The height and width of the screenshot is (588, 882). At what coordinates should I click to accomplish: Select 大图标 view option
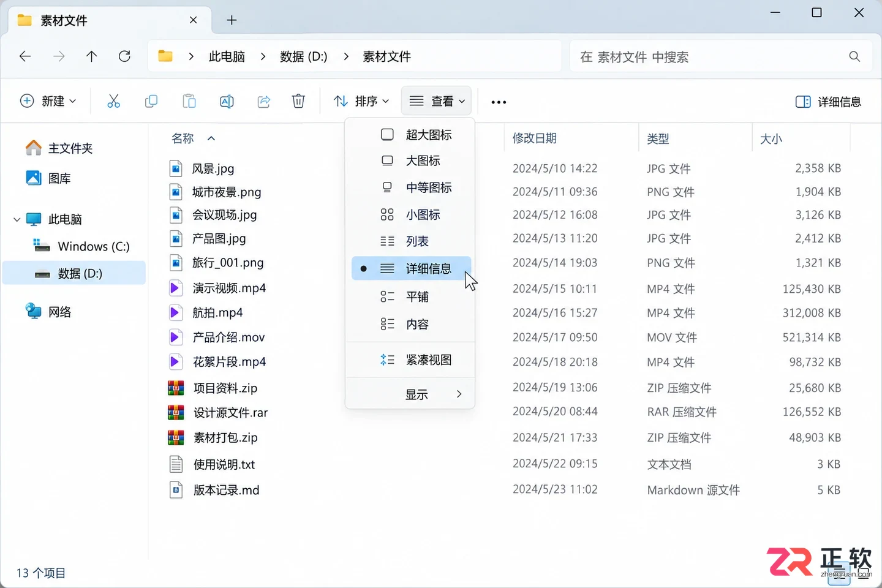pos(410,160)
